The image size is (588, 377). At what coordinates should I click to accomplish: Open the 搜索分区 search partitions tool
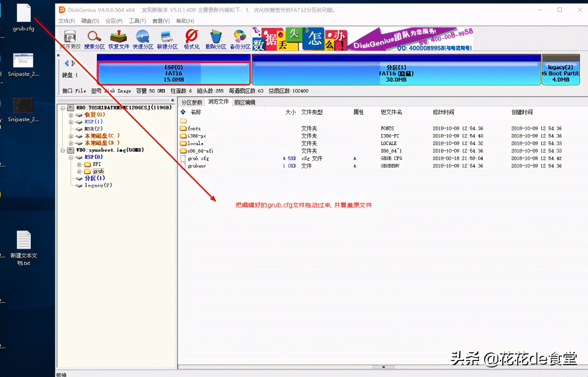[94, 39]
